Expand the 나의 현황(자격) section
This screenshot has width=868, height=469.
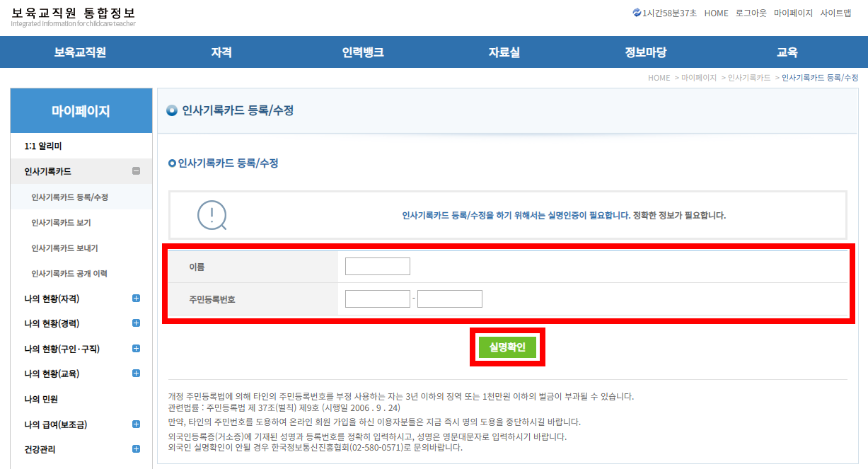coord(137,299)
